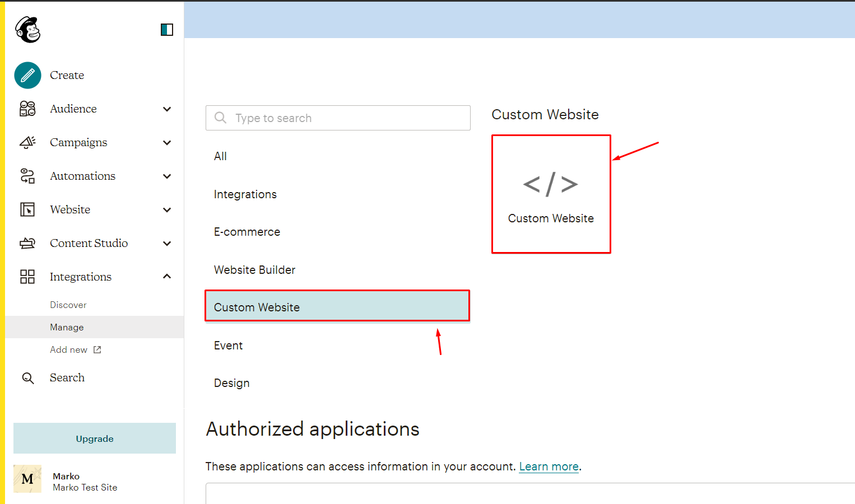Click the Upgrade button
Image resolution: width=855 pixels, height=504 pixels.
point(95,438)
